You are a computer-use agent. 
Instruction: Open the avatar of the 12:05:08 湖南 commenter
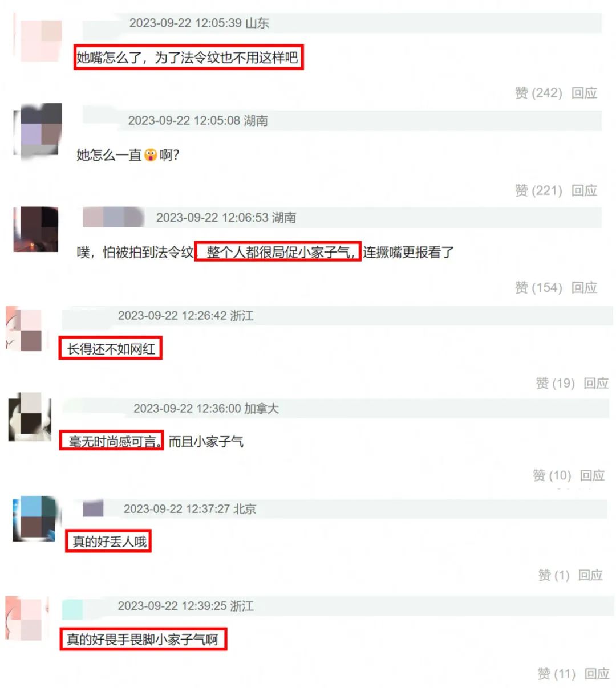pyautogui.click(x=38, y=130)
